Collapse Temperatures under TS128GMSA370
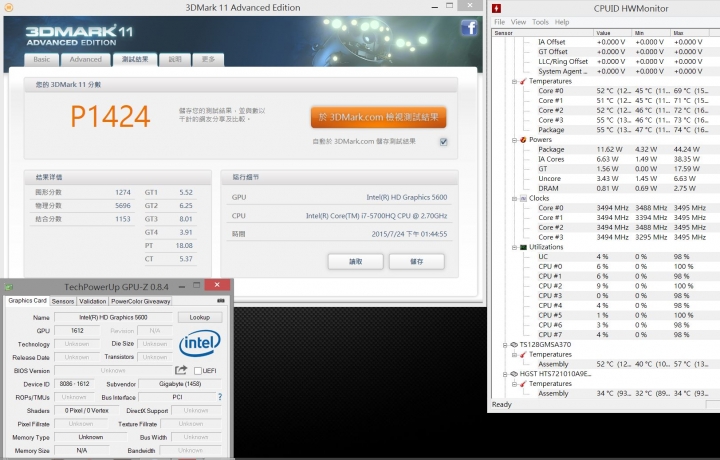 coord(514,355)
